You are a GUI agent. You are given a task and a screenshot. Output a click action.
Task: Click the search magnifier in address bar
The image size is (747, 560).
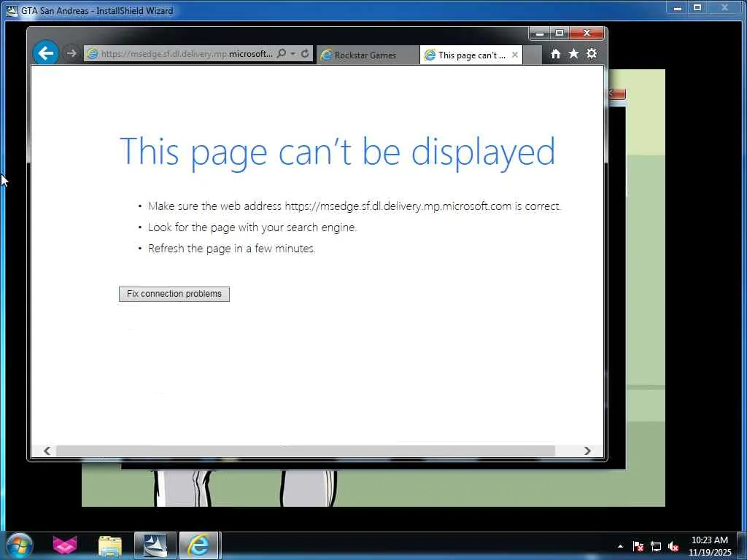pyautogui.click(x=282, y=53)
